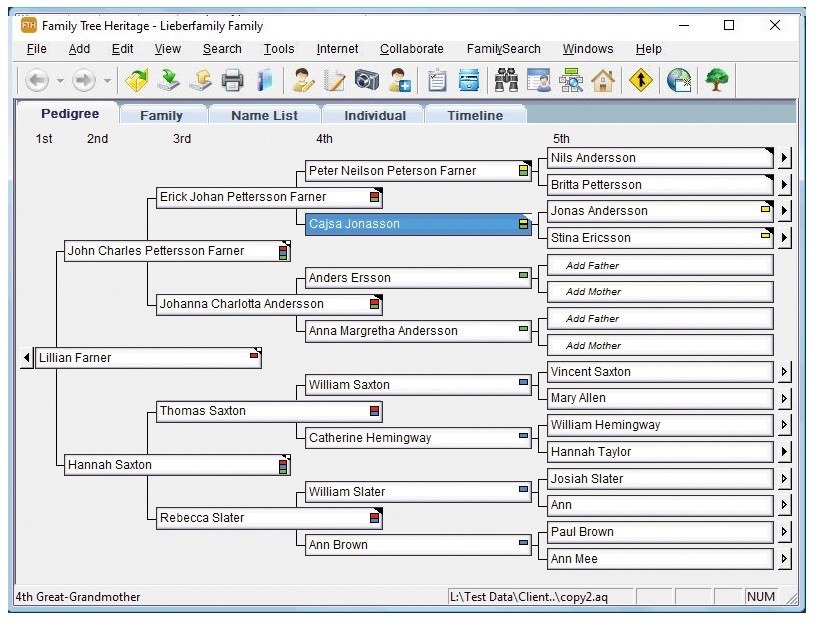
Task: Open the Print function in toolbar
Action: (x=233, y=81)
